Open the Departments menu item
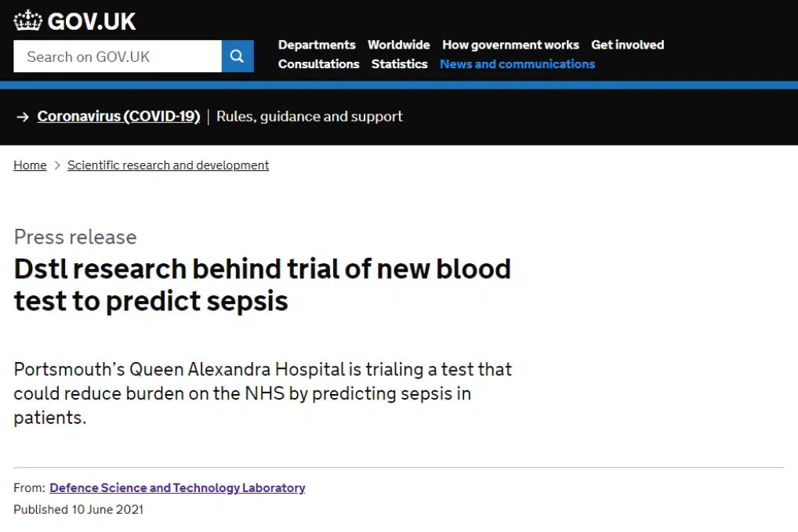This screenshot has width=798, height=532. tap(317, 45)
